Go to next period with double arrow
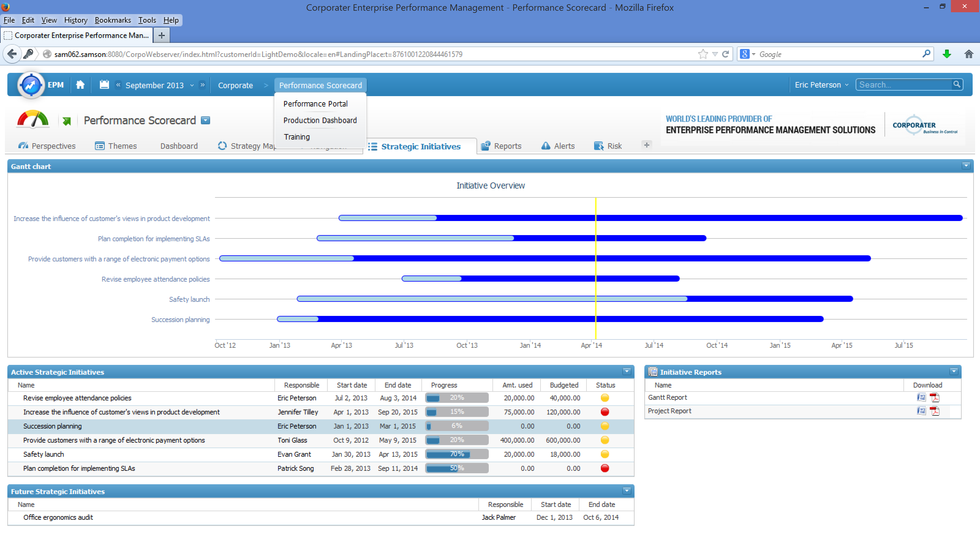This screenshot has height=551, width=980. 203,85
